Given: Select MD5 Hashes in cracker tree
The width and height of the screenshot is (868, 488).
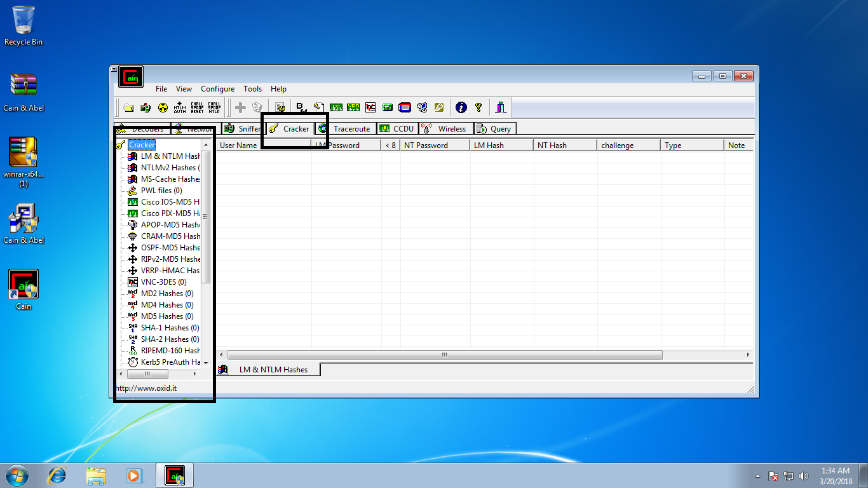Looking at the screenshot, I should pos(166,316).
